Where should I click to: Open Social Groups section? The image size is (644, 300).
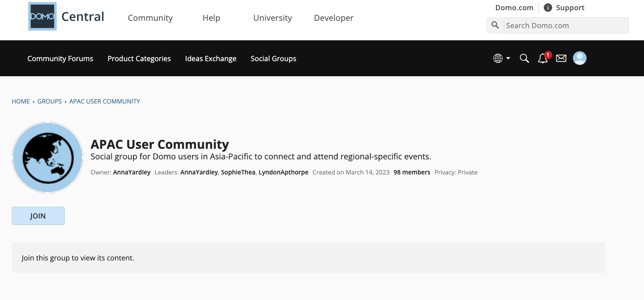(273, 59)
